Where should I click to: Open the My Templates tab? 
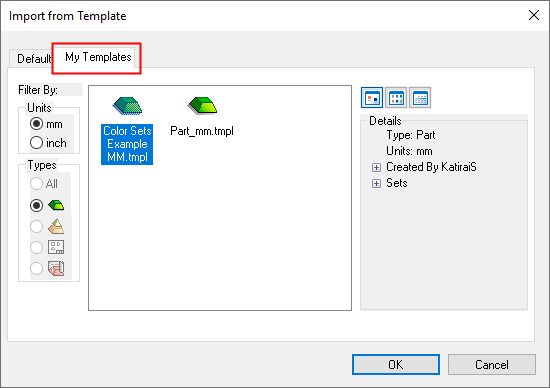click(x=98, y=57)
